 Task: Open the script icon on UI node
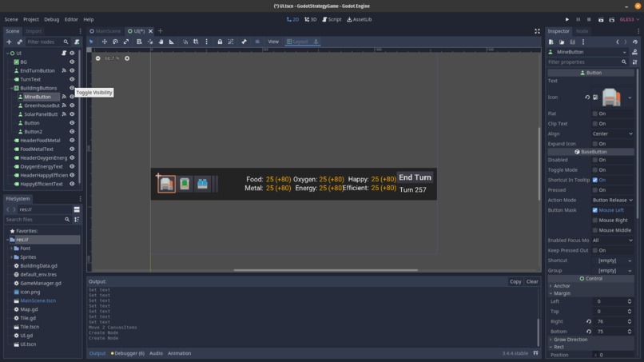point(64,53)
